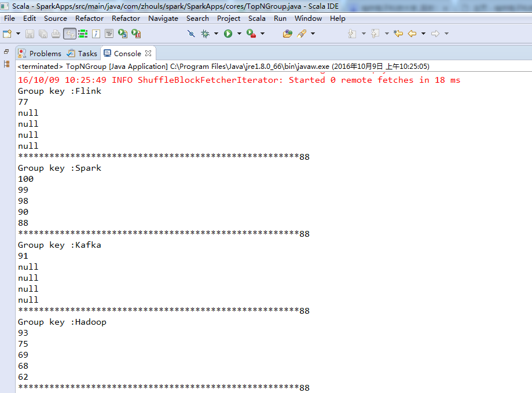Click the Debug bug icon

tap(206, 34)
